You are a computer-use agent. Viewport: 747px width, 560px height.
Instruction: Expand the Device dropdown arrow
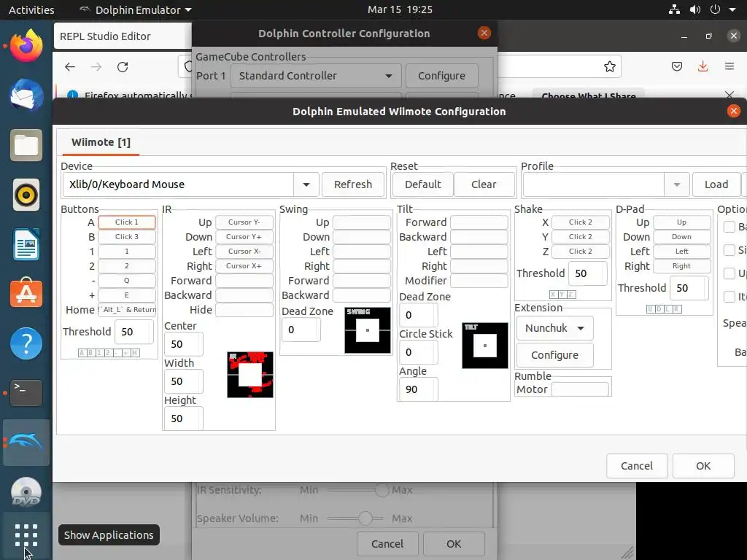306,184
